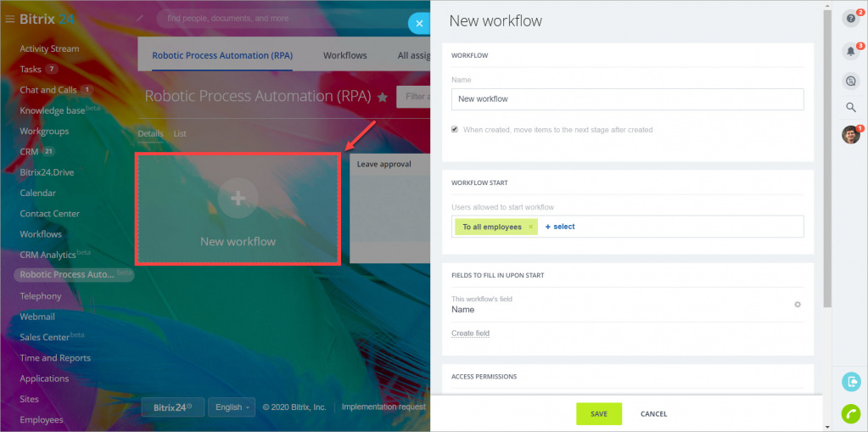Close the New workflow slider panel

[419, 23]
